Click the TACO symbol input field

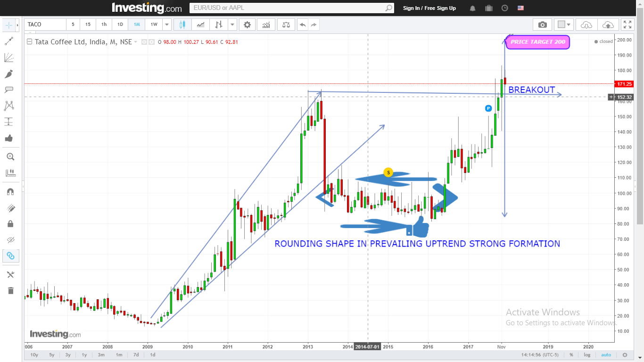click(45, 25)
